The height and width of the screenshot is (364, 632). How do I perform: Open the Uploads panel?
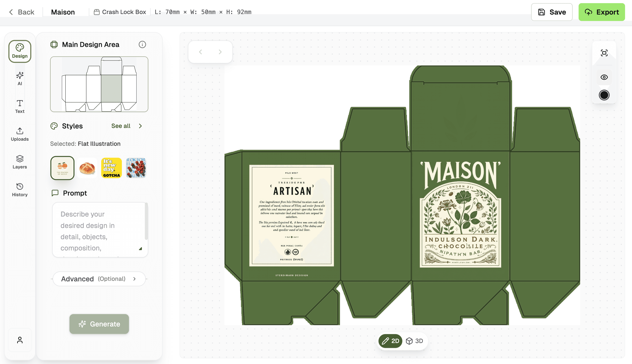(x=20, y=134)
